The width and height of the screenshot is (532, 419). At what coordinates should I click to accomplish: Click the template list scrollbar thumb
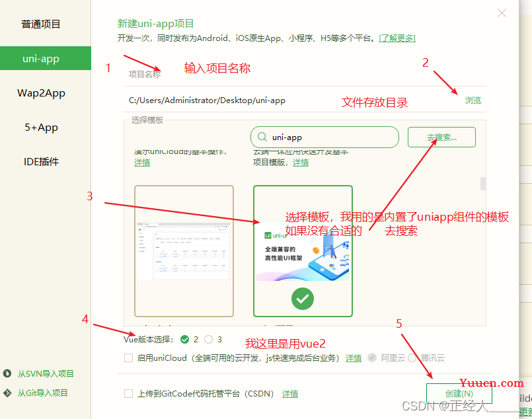[483, 184]
